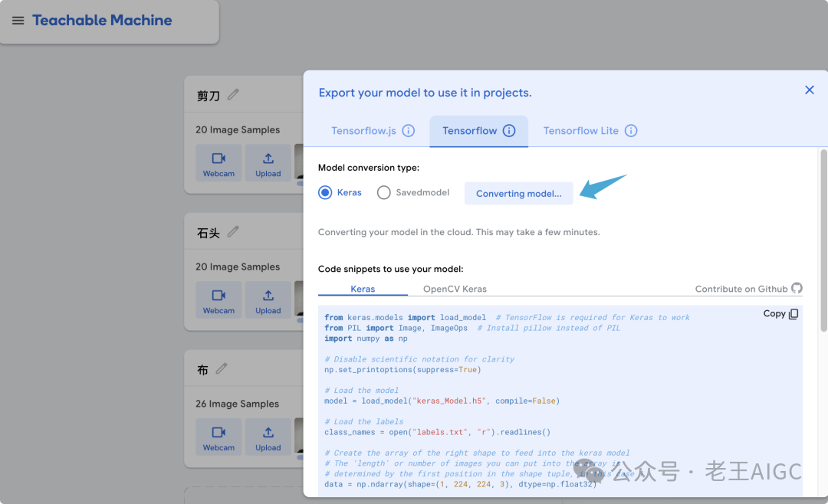The width and height of the screenshot is (828, 504).
Task: Upload images to the 剪刀 class
Action: click(x=268, y=163)
